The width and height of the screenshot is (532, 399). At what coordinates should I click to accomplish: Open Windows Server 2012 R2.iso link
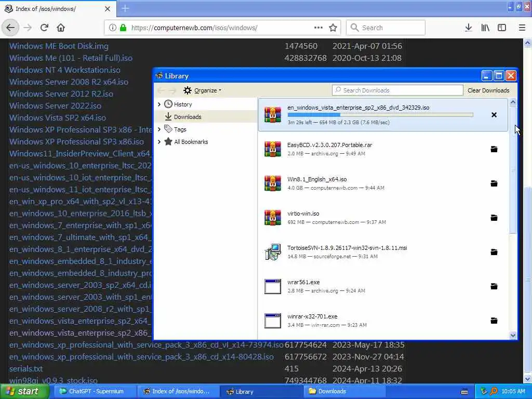point(61,94)
